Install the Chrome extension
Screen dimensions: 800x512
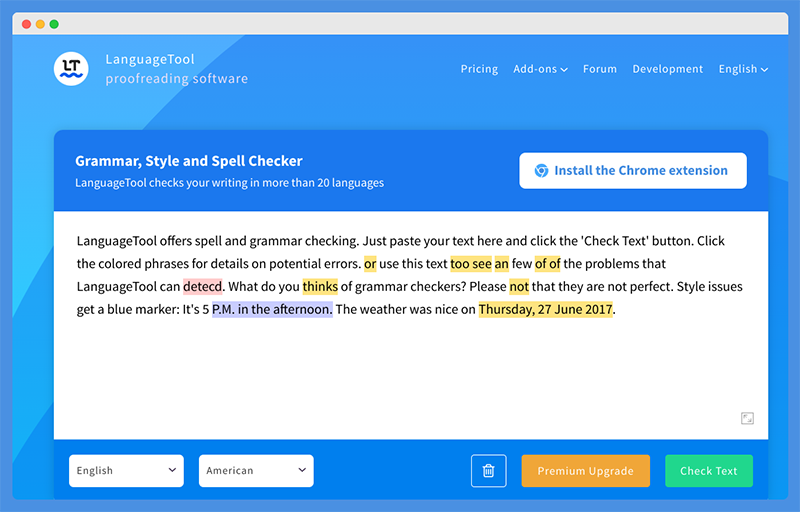pos(633,170)
